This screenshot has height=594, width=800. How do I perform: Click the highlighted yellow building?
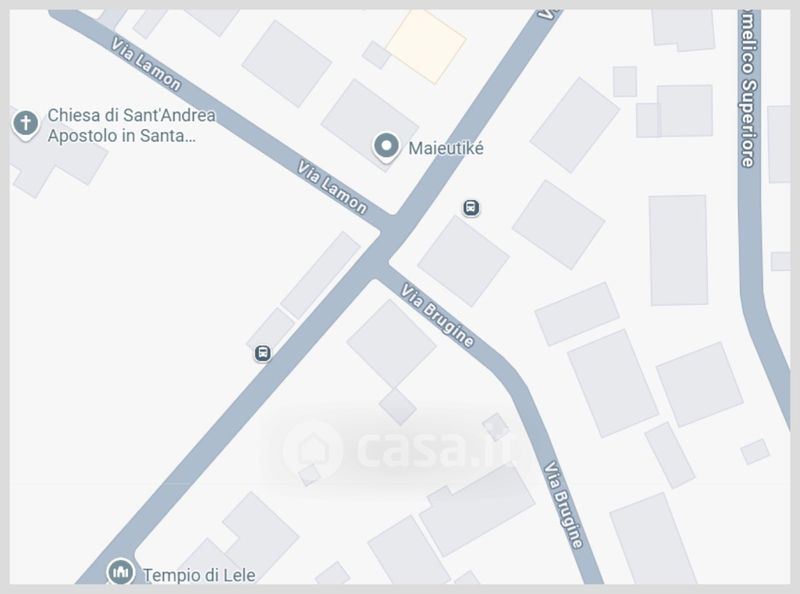tap(426, 45)
